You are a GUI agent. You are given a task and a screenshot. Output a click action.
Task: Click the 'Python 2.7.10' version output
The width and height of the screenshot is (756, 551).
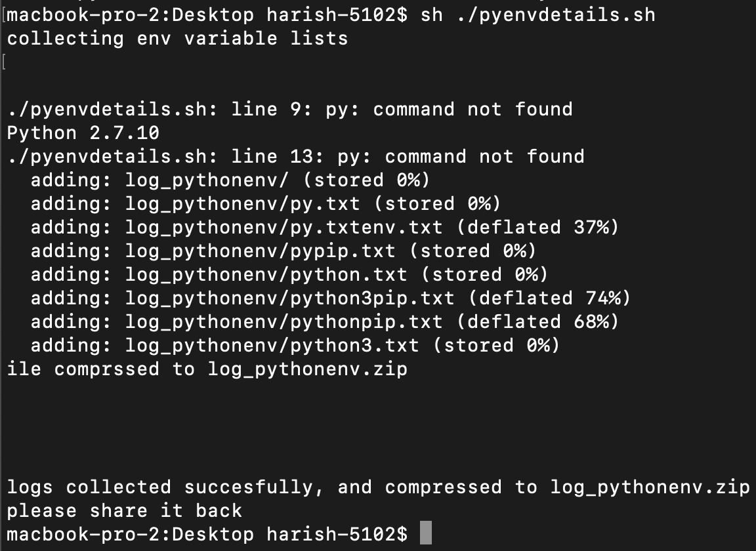[x=83, y=133]
